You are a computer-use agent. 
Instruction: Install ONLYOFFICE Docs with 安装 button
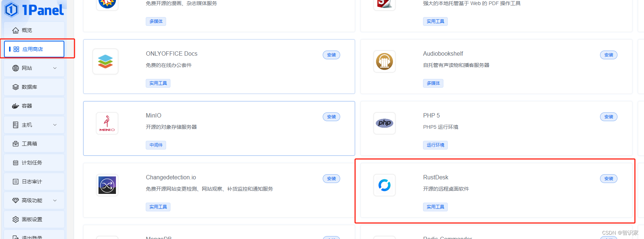pyautogui.click(x=331, y=55)
